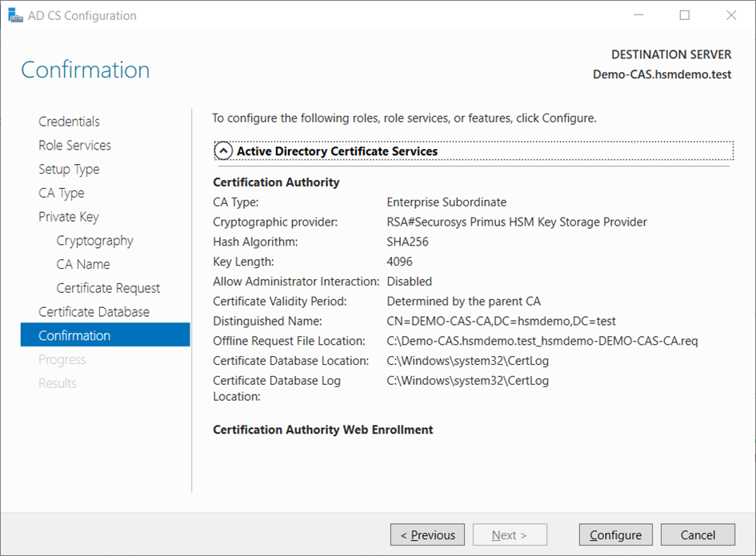Click the Offline Request File Location path
Image resolution: width=756 pixels, height=556 pixels.
[542, 341]
